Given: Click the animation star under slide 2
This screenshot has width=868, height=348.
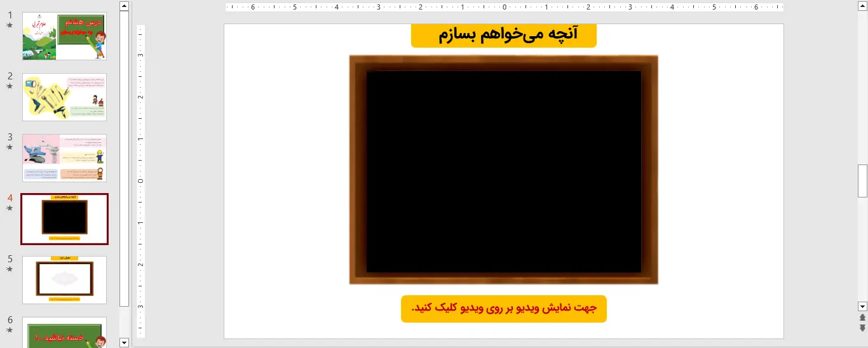Looking at the screenshot, I should tap(10, 86).
